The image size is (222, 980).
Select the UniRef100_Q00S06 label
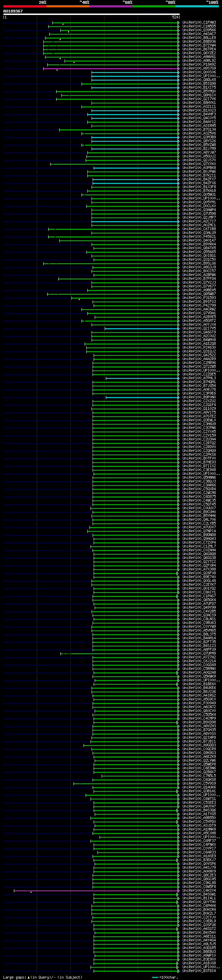(199, 72)
